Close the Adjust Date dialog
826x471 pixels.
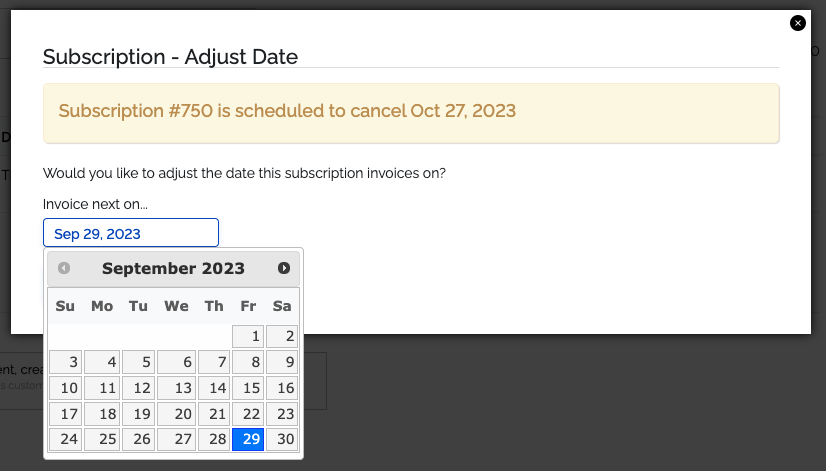point(798,23)
